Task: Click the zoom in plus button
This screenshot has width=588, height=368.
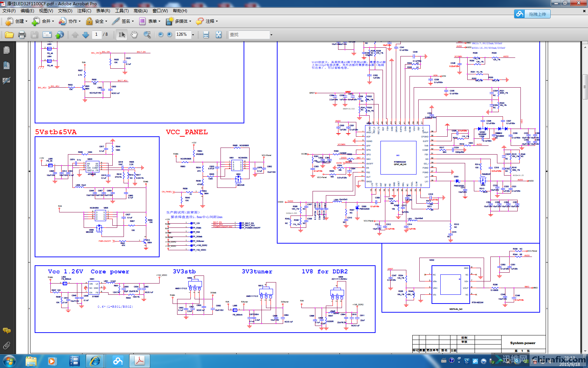Action: (x=169, y=35)
